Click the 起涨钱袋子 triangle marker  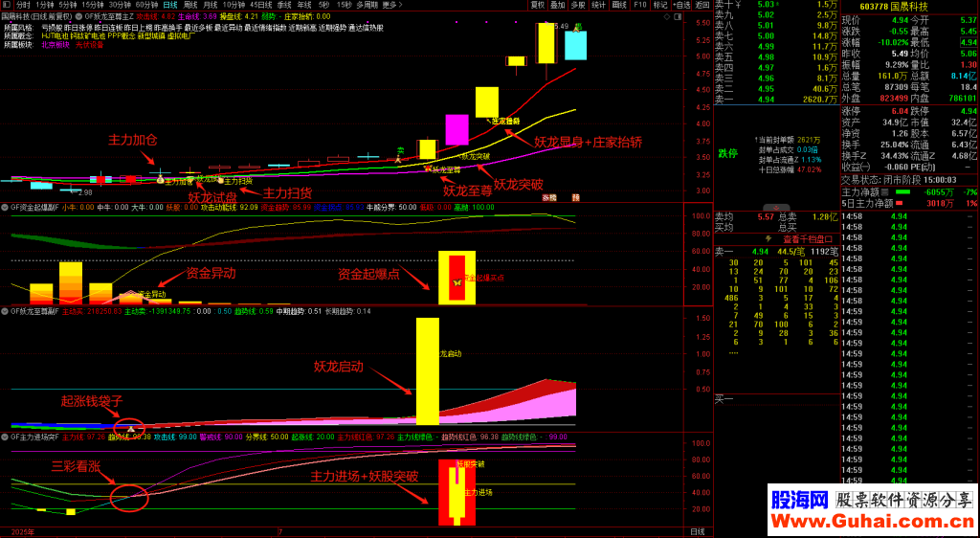131,429
